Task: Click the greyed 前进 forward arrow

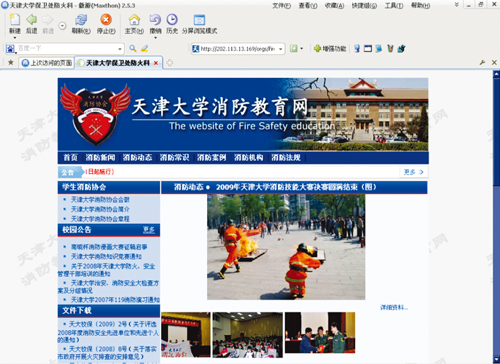Action: [48, 20]
